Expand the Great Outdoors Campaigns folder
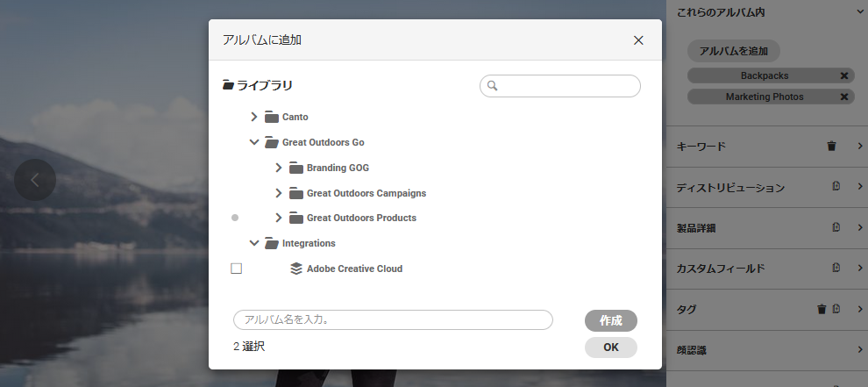Screen dimensions: 868x387 tap(279, 193)
